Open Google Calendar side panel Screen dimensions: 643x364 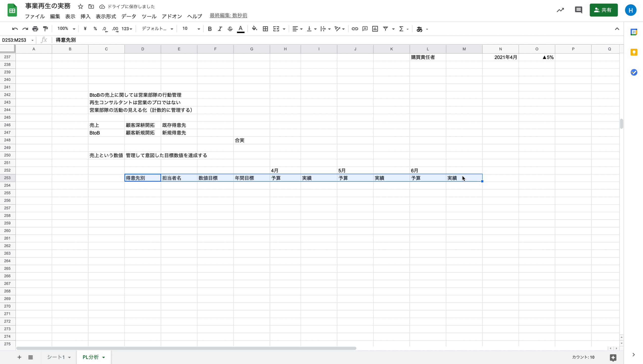[x=634, y=32]
